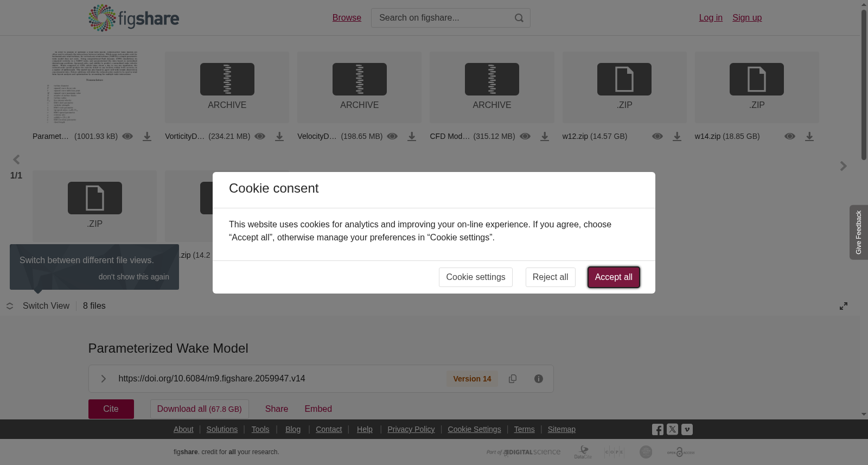Copy the DOI link icon
This screenshot has width=868, height=465.
tap(513, 379)
